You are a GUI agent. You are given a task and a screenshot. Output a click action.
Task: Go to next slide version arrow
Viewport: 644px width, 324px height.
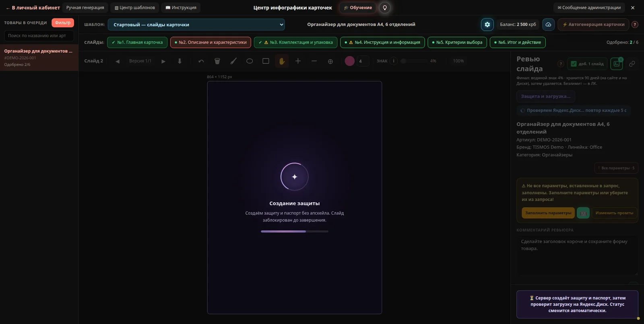163,61
